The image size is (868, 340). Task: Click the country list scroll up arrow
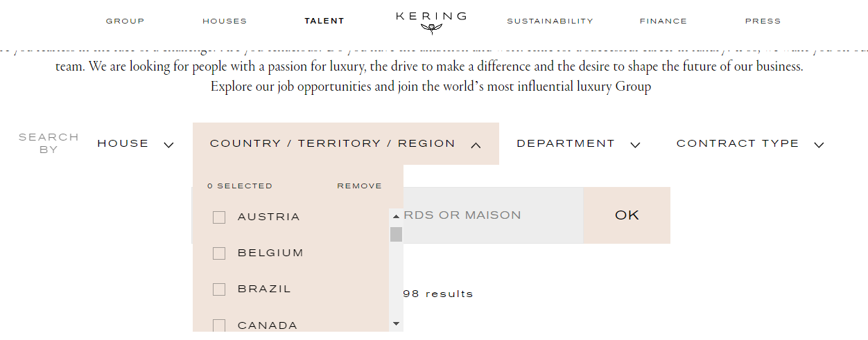(x=396, y=216)
